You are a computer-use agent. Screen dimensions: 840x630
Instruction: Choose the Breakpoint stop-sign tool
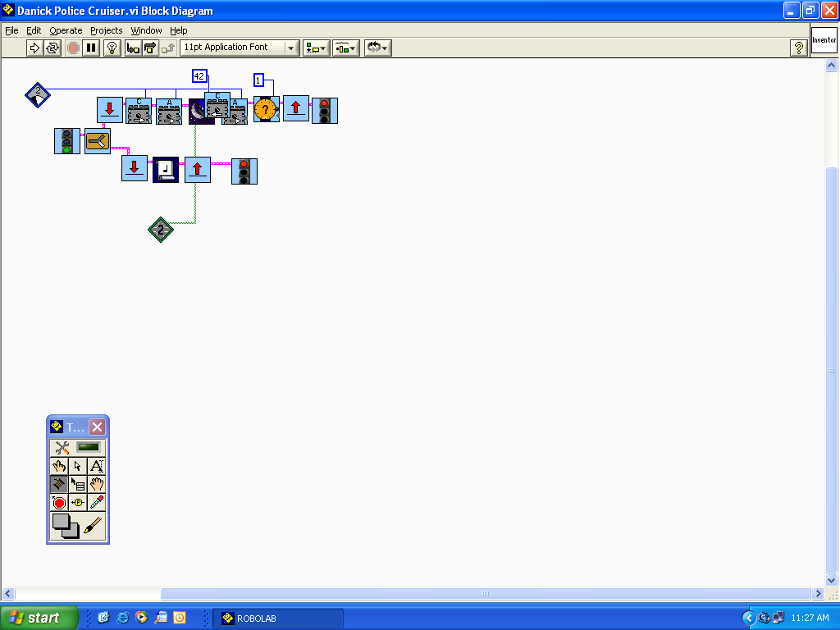58,502
